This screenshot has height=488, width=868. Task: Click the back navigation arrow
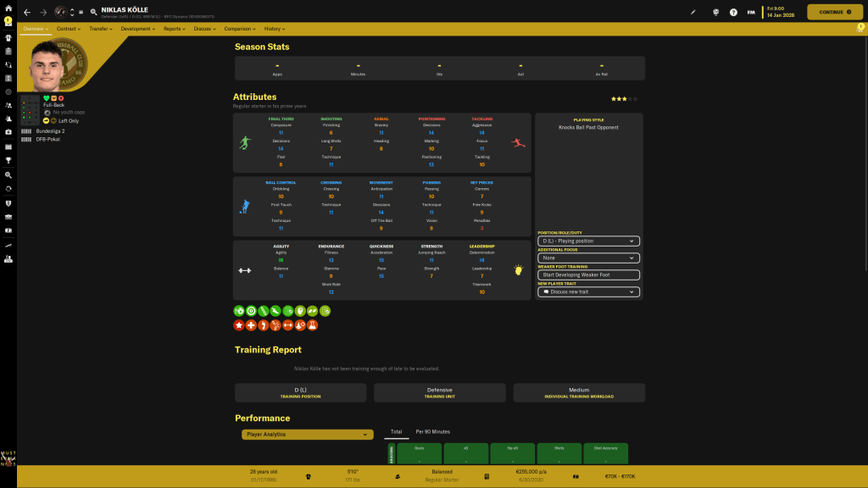(x=27, y=13)
